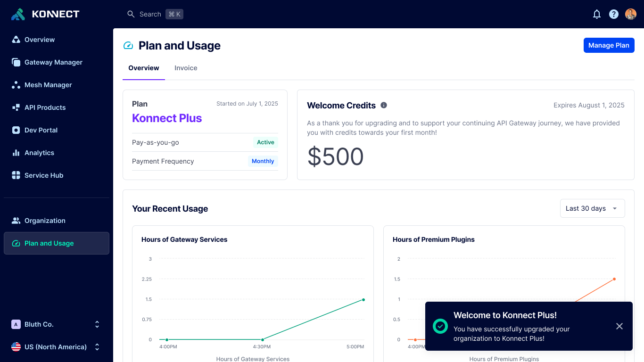The height and width of the screenshot is (362, 644).
Task: Select the Overview tab under Plan and Usage
Action: [x=144, y=68]
